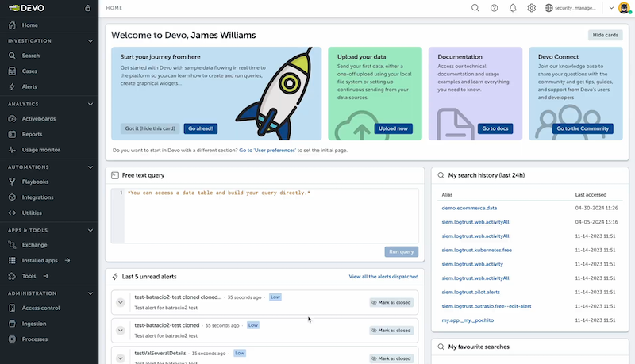Viewport: 635px width, 364px height.
Task: Open the help question mark icon
Action: click(494, 8)
